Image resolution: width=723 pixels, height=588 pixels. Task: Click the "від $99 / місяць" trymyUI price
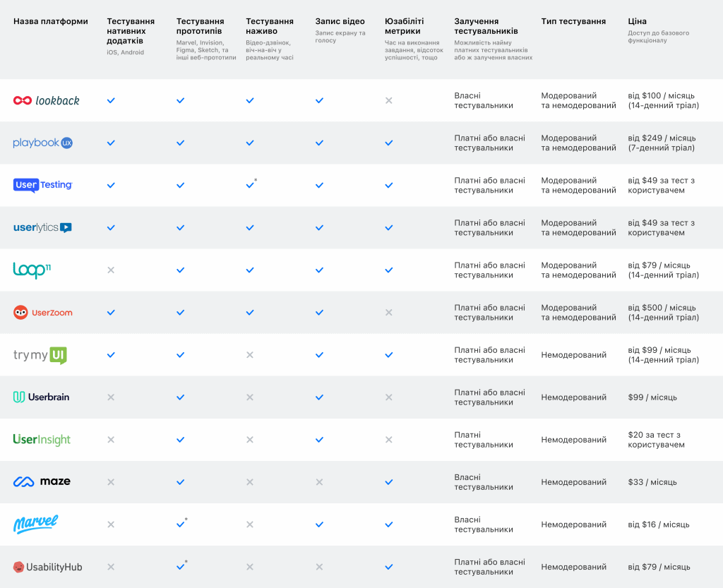(659, 349)
